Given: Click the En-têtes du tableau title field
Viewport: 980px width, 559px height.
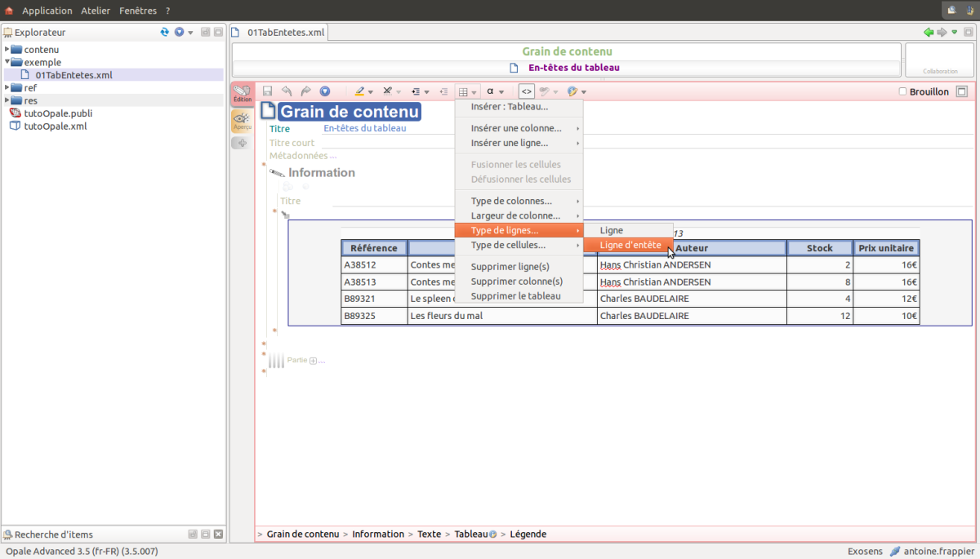Looking at the screenshot, I should (x=364, y=128).
